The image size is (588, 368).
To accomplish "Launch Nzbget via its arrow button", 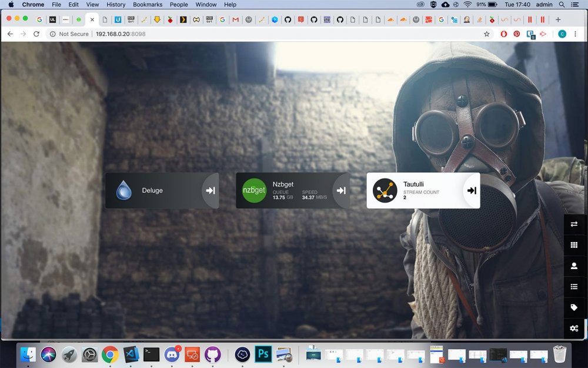I will [341, 190].
